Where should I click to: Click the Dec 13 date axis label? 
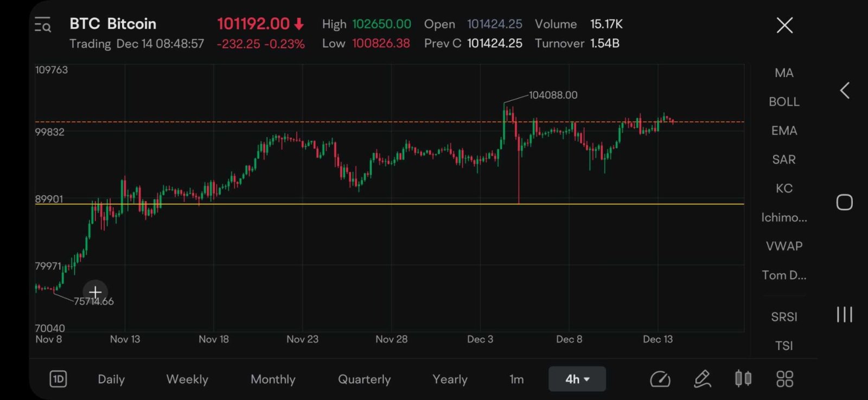tap(658, 339)
